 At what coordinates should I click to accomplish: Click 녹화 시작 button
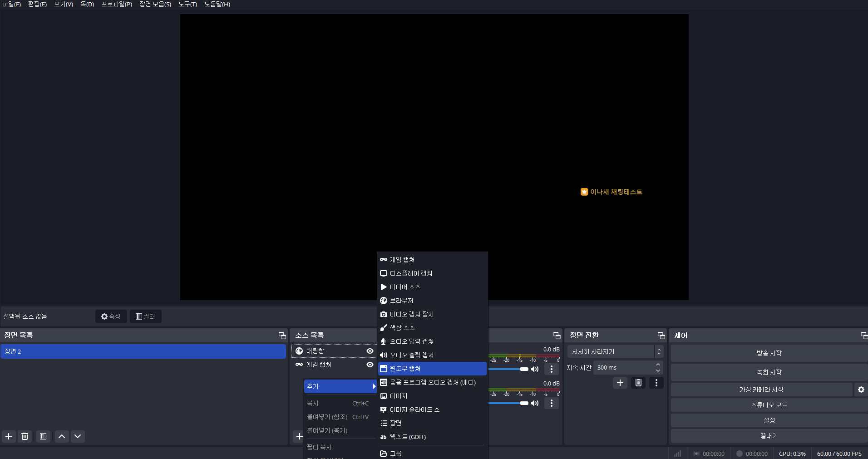click(769, 372)
